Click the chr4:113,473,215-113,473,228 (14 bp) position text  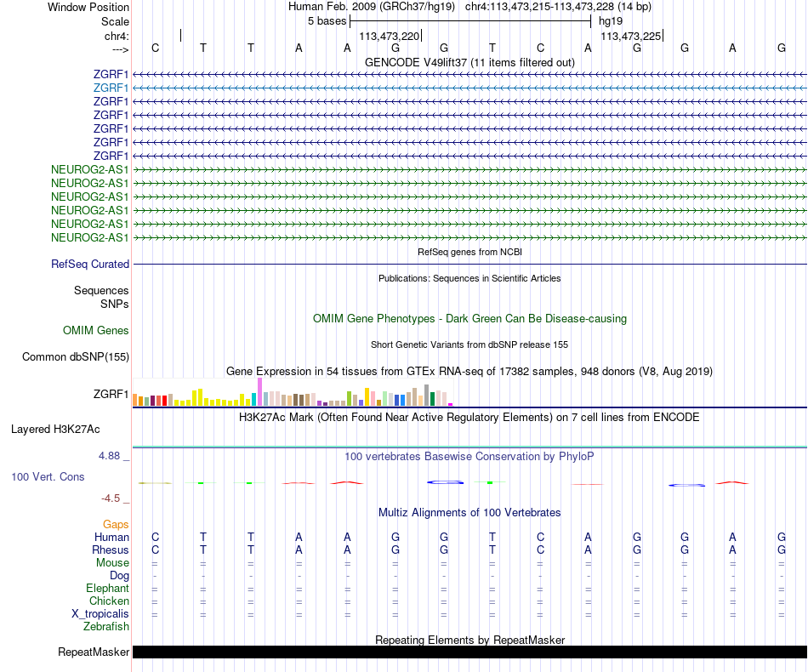(x=558, y=7)
